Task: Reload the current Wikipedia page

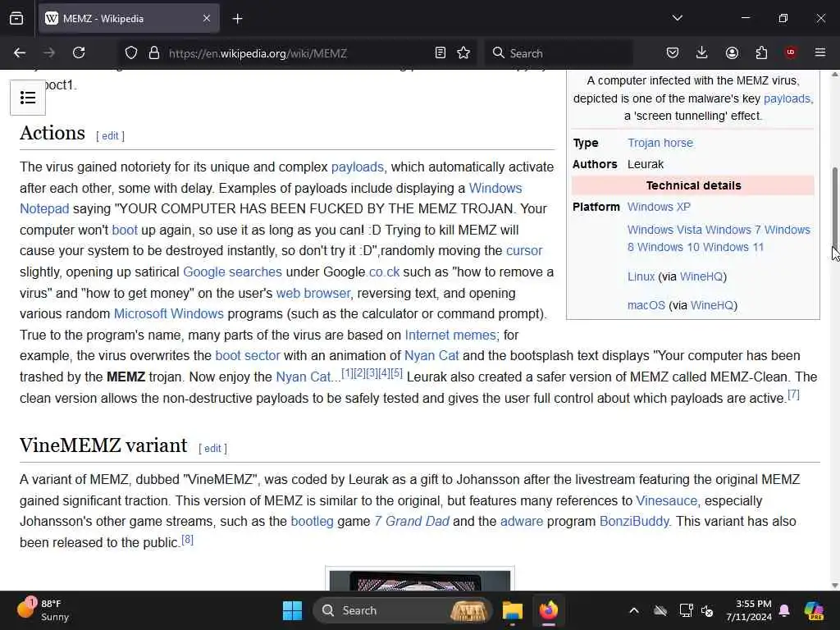Action: pyautogui.click(x=79, y=52)
